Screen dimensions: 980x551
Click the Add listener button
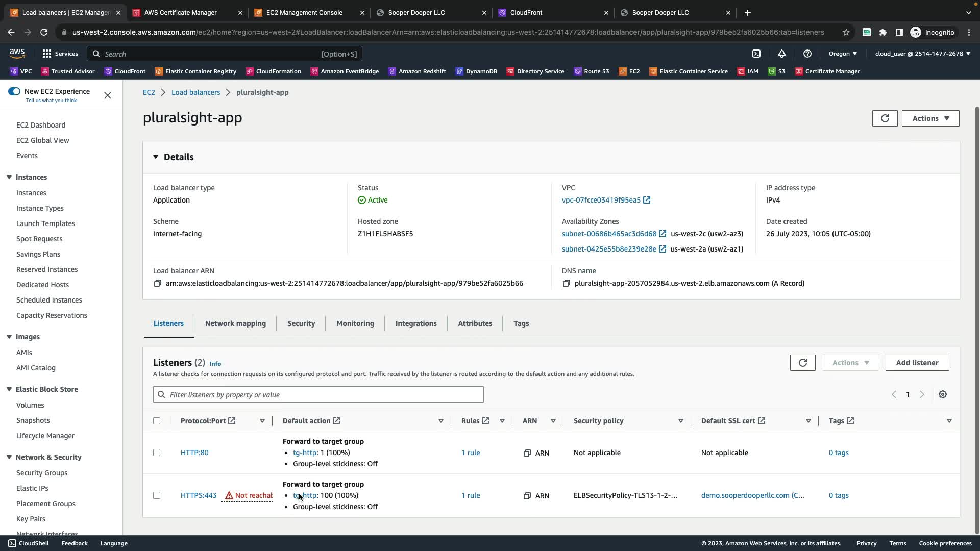coord(917,363)
